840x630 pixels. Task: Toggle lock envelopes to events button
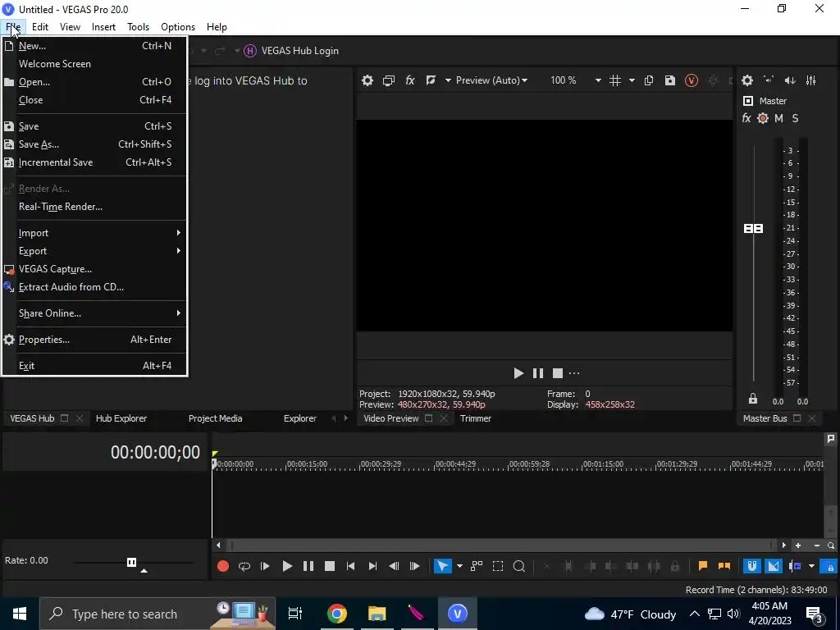(830, 566)
